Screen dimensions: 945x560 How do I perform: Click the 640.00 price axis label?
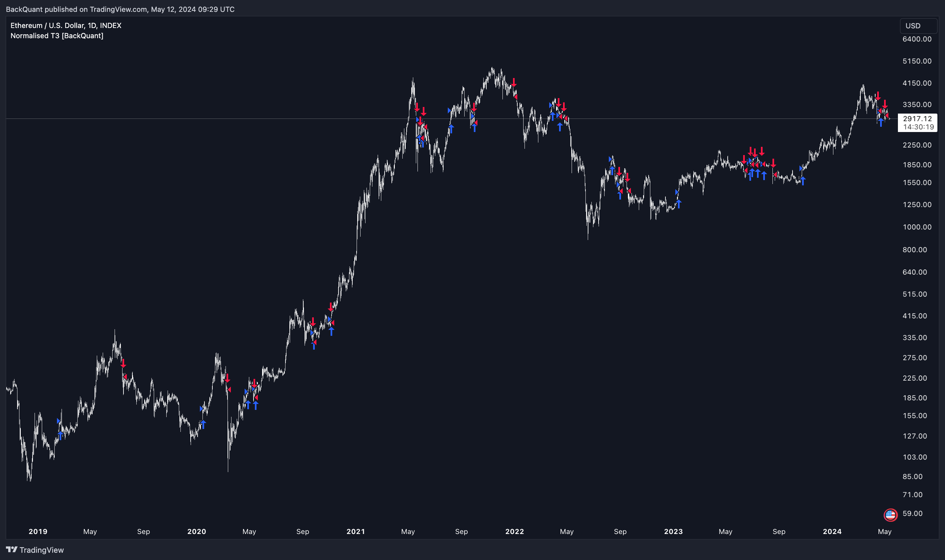click(914, 272)
